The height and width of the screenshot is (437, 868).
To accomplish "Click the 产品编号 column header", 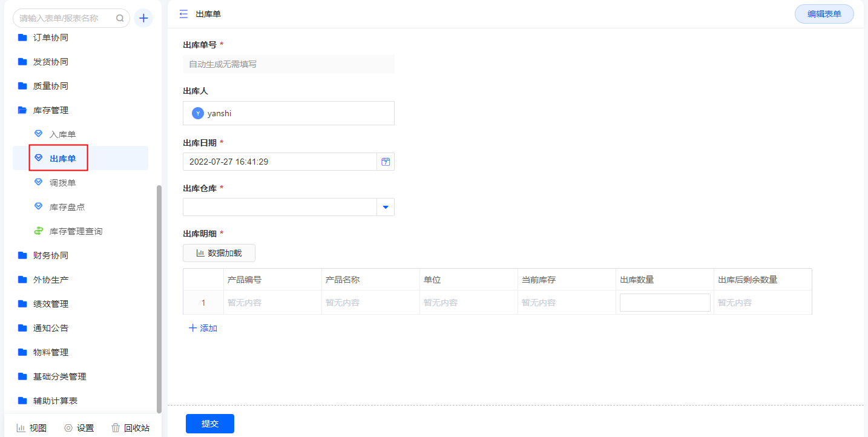I will [x=272, y=280].
